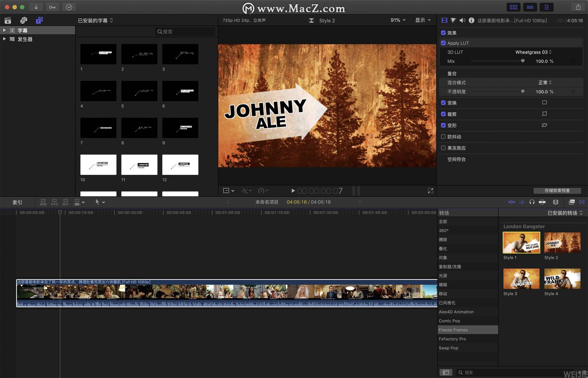Click the share export icon
Viewport: 588px width, 378px height.
[578, 7]
